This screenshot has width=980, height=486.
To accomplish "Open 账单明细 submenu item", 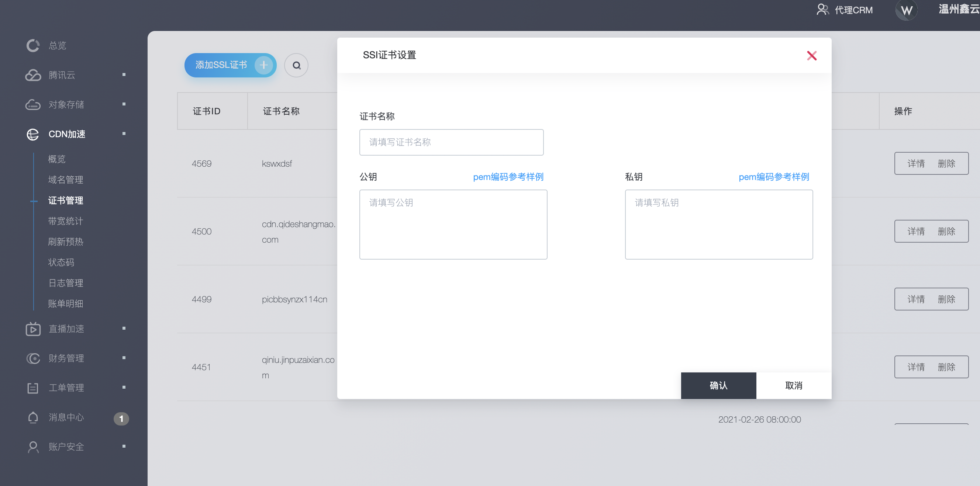I will (x=65, y=304).
